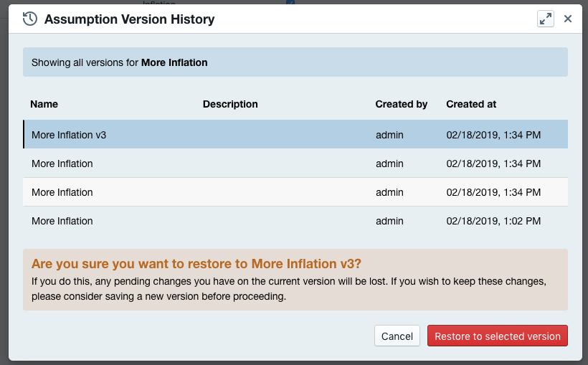Close the Assumption Version History dialog

(568, 19)
